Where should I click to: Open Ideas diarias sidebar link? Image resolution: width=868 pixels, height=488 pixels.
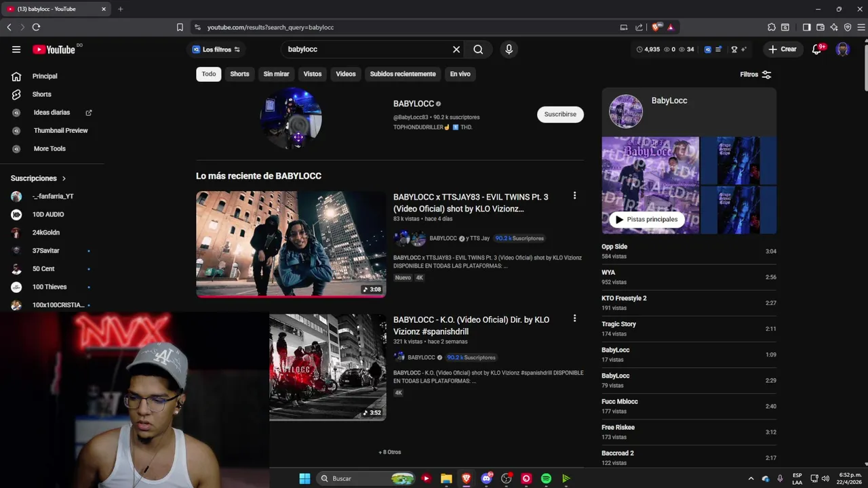(x=51, y=113)
